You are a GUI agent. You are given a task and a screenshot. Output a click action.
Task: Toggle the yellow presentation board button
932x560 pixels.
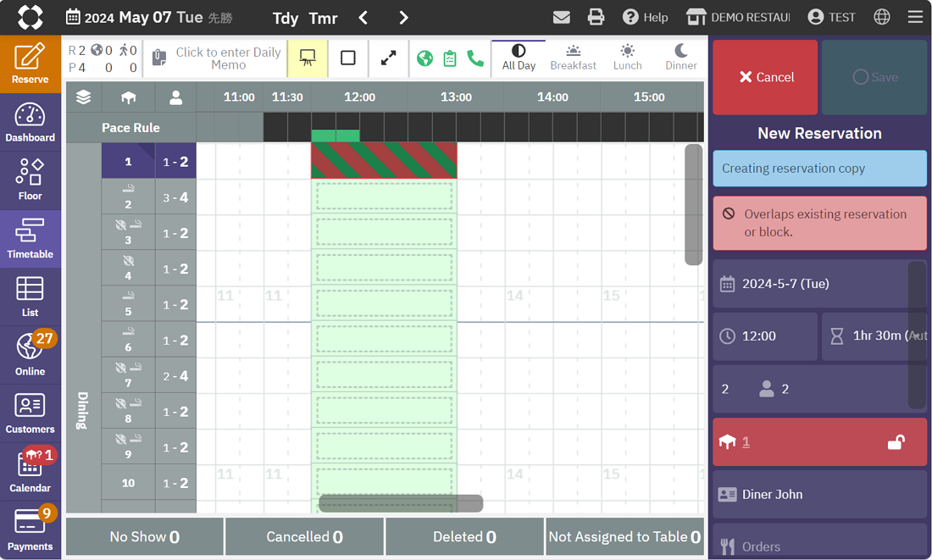coord(308,58)
